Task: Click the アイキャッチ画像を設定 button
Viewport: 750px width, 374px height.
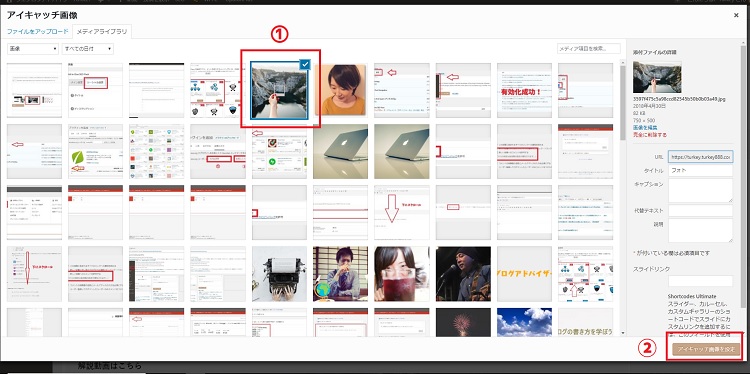Action: pos(706,349)
